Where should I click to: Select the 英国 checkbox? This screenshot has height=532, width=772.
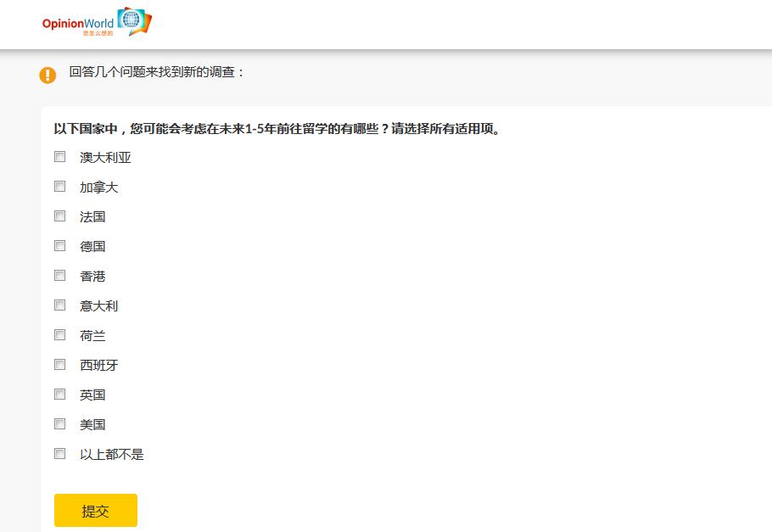tap(59, 394)
